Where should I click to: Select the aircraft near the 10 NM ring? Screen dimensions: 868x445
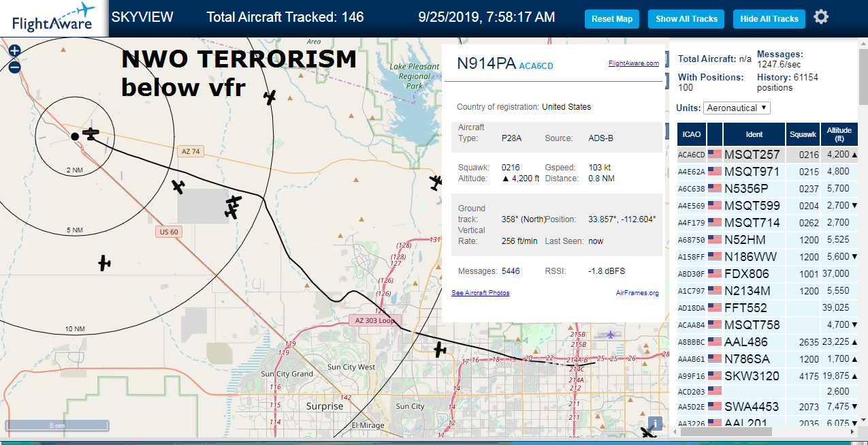[103, 262]
